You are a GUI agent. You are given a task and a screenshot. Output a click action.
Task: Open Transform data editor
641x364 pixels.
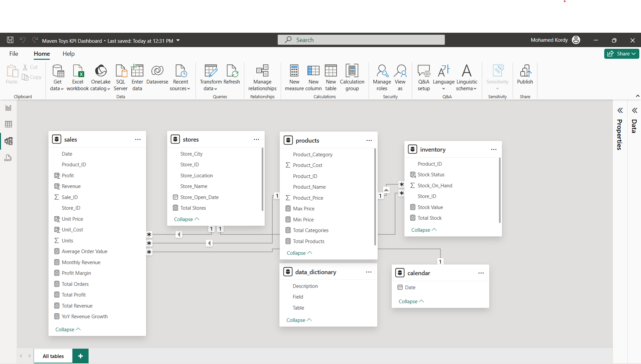point(211,77)
